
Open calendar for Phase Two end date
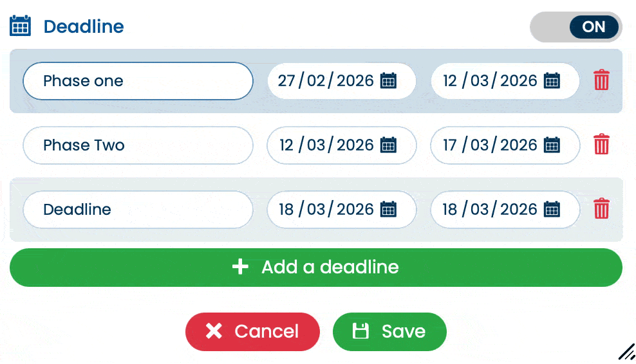[x=552, y=145]
